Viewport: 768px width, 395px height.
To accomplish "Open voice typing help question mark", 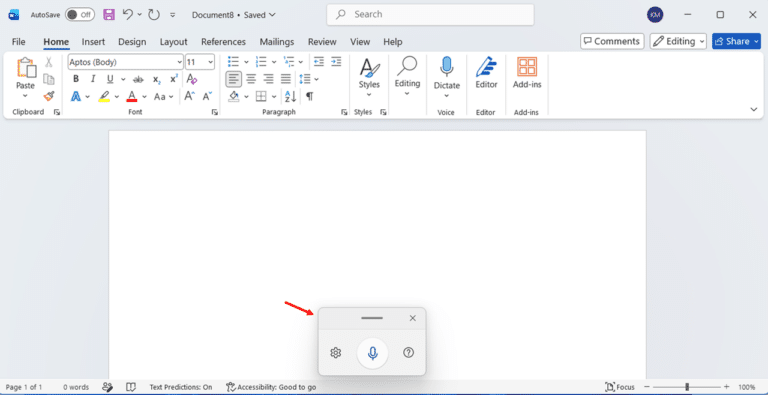I will 408,352.
